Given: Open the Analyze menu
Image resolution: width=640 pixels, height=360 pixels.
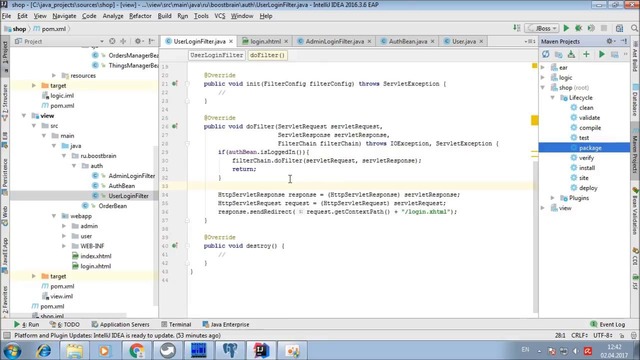Looking at the screenshot, I should [113, 16].
